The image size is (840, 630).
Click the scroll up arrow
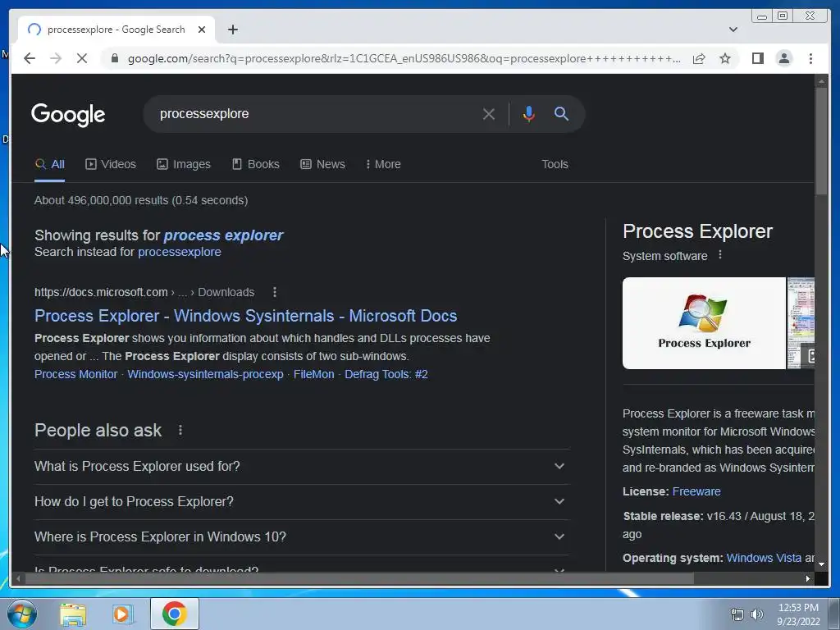[x=821, y=81]
